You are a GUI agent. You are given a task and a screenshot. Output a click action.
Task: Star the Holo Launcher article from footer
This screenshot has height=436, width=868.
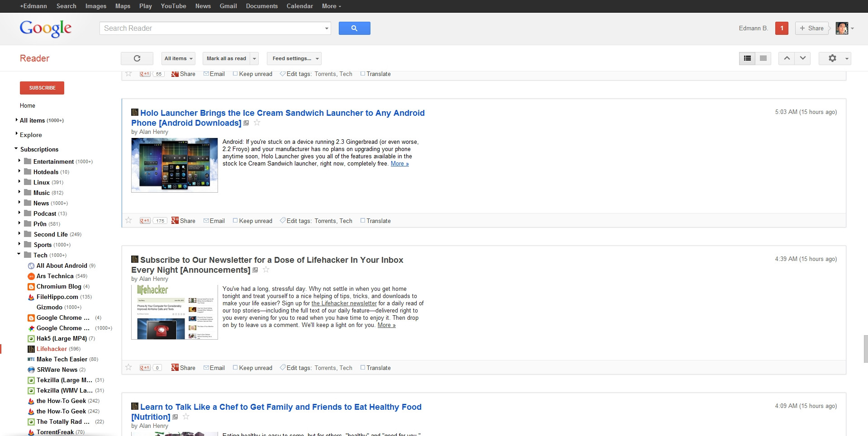pyautogui.click(x=128, y=220)
